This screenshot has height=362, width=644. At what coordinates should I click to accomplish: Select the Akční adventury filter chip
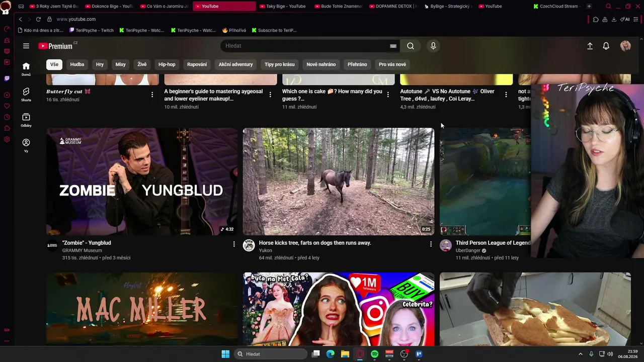point(235,64)
